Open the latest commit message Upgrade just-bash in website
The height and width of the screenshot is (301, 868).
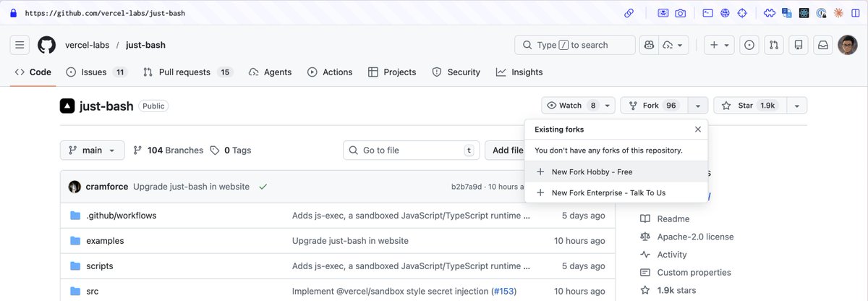click(x=191, y=187)
